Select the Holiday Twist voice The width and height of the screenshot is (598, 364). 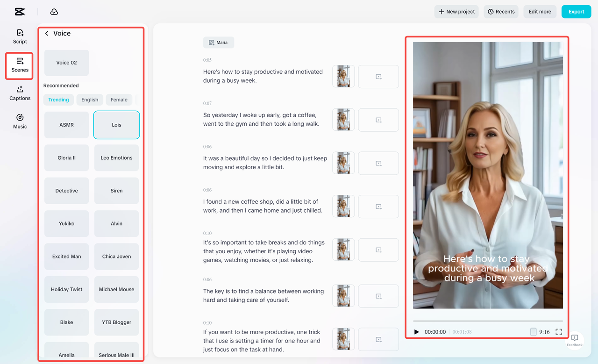tap(66, 289)
